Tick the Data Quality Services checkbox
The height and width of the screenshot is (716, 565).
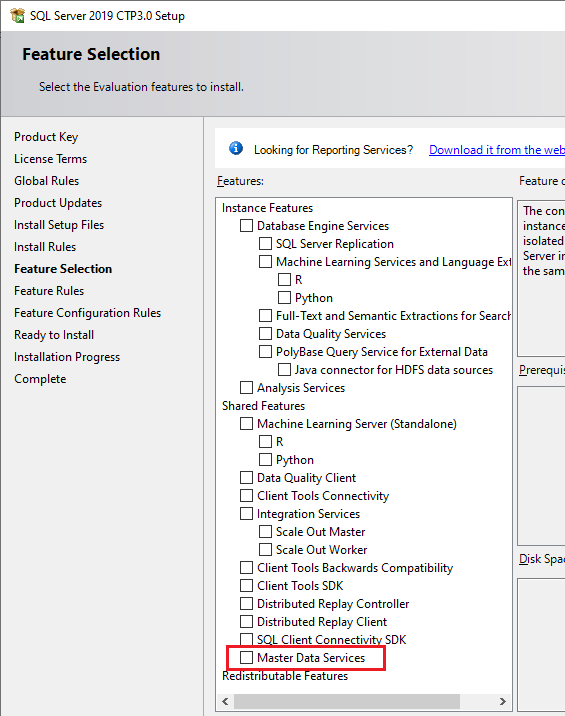[x=265, y=334]
